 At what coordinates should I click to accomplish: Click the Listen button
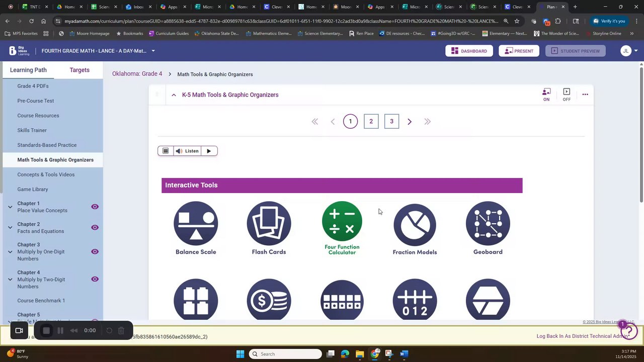pyautogui.click(x=187, y=151)
